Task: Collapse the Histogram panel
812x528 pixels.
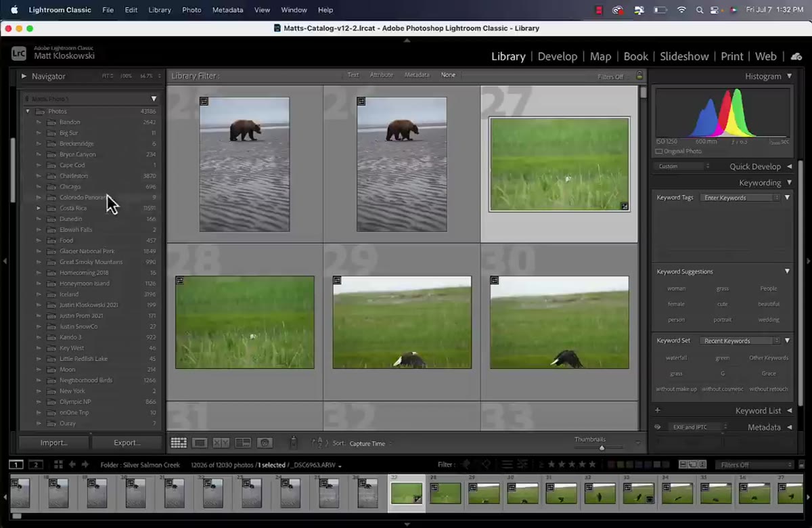Action: point(789,76)
